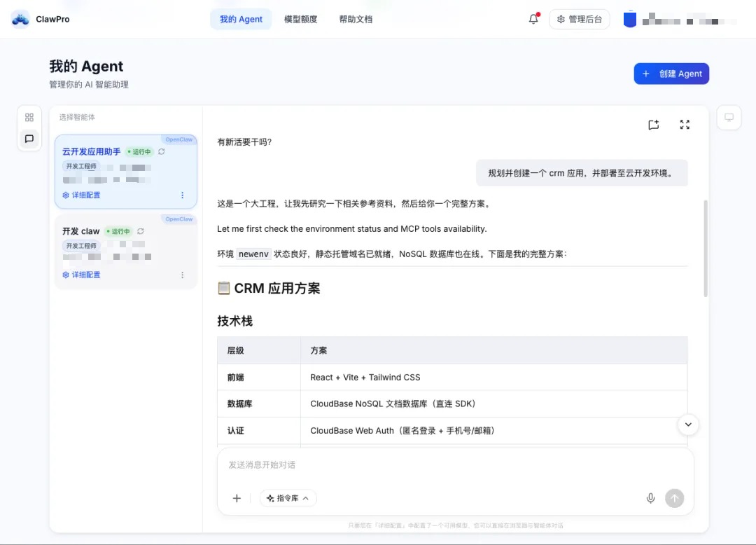The width and height of the screenshot is (756, 545).
Task: Open more options for 云开发应用助手
Action: point(182,195)
